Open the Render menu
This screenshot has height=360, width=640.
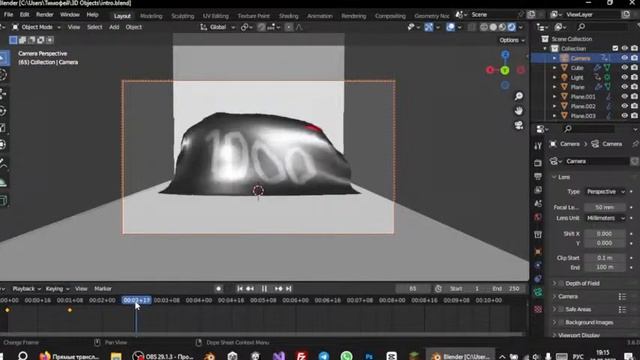[44, 15]
